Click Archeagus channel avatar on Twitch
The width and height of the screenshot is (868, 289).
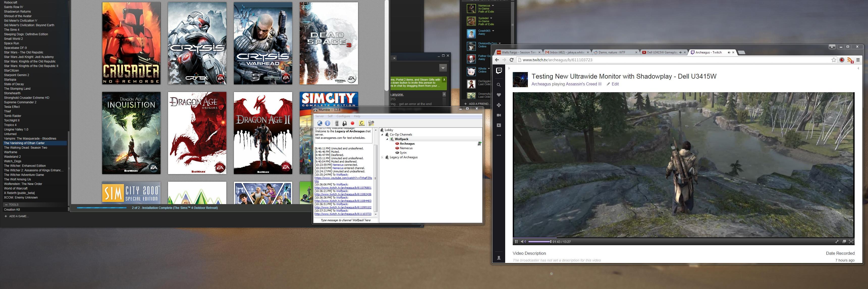click(520, 80)
